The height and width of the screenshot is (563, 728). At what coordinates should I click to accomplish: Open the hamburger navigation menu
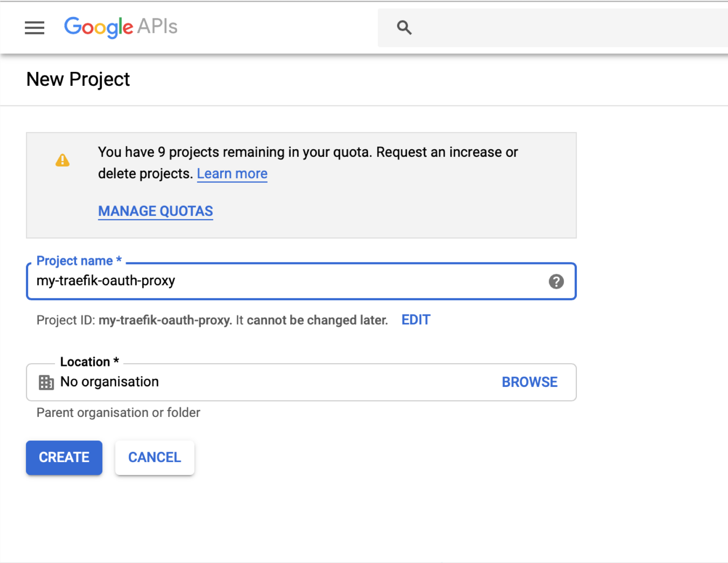[x=34, y=28]
